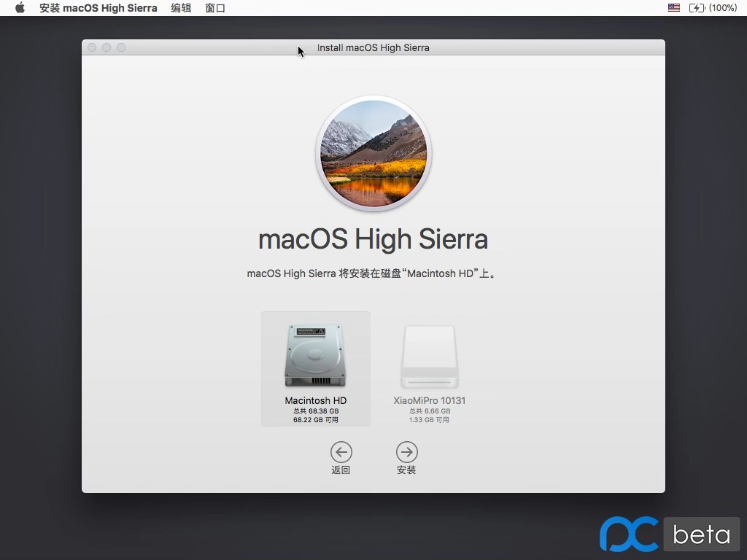Click the 1.33 GB 可用 text
Image resolution: width=747 pixels, height=560 pixels.
(x=429, y=419)
